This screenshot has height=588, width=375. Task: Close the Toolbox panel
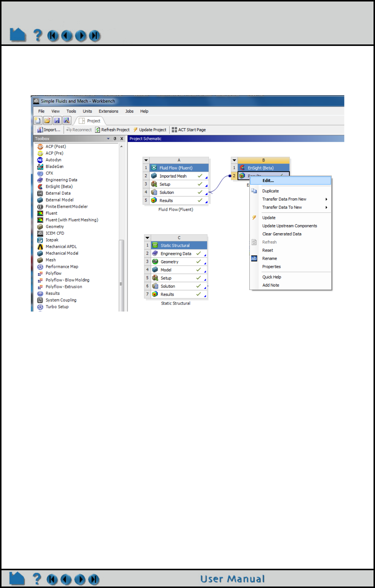[122, 139]
